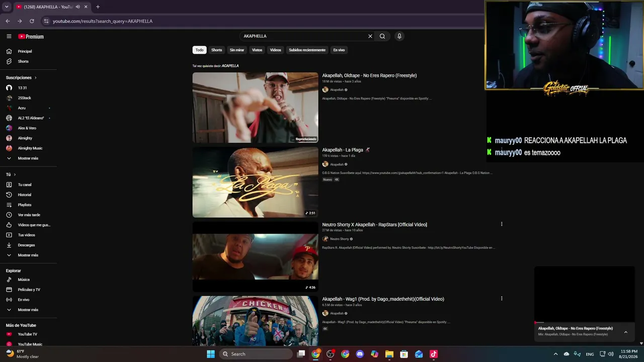Expand the miniplayer with the chevron
The image size is (644, 362).
click(626, 332)
